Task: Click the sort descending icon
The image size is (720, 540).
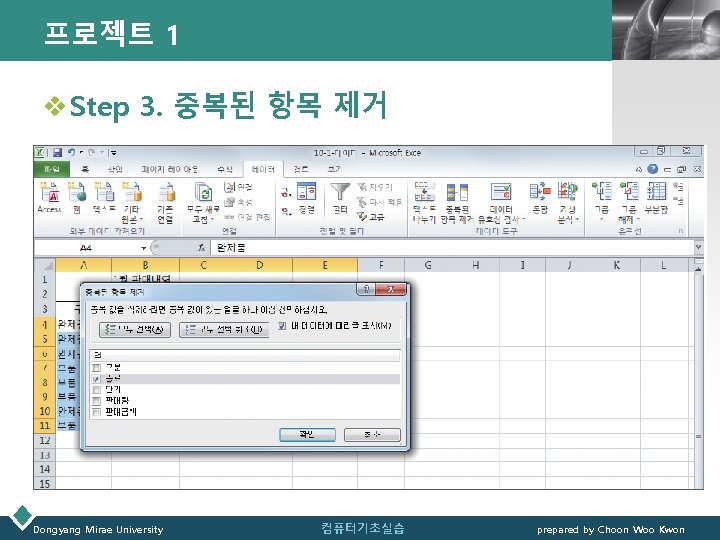Action: click(x=287, y=212)
